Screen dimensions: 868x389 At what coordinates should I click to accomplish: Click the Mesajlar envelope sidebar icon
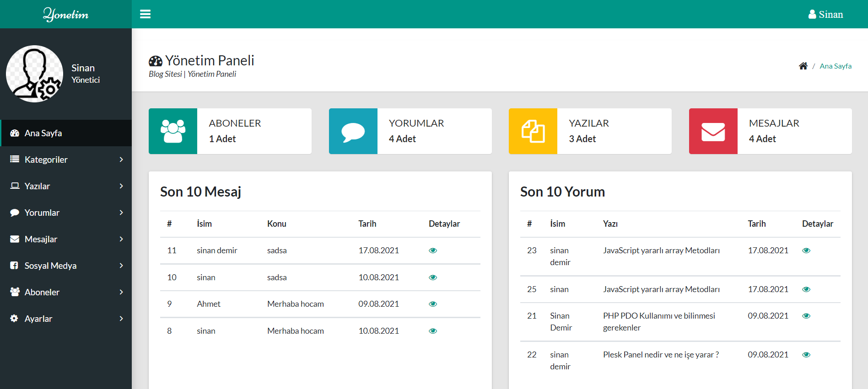pos(15,239)
